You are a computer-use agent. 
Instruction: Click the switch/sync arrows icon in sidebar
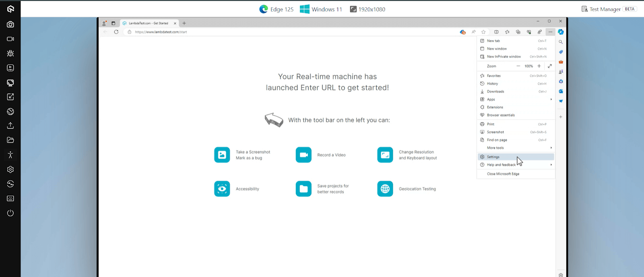click(10, 184)
